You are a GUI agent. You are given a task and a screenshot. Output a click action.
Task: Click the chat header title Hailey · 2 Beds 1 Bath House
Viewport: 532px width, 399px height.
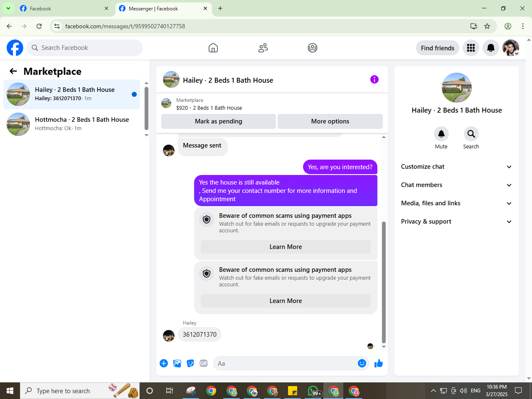pyautogui.click(x=228, y=80)
